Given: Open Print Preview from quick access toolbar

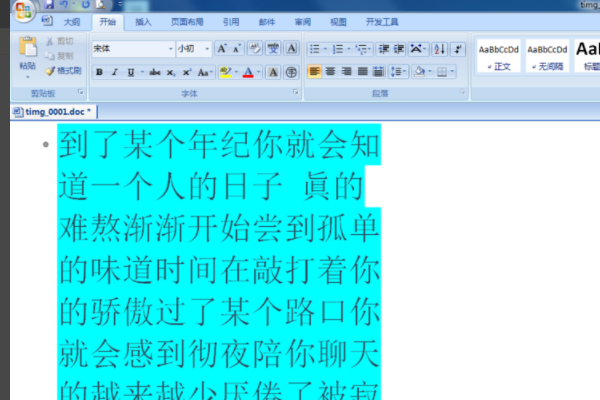Looking at the screenshot, I should (100, 4).
